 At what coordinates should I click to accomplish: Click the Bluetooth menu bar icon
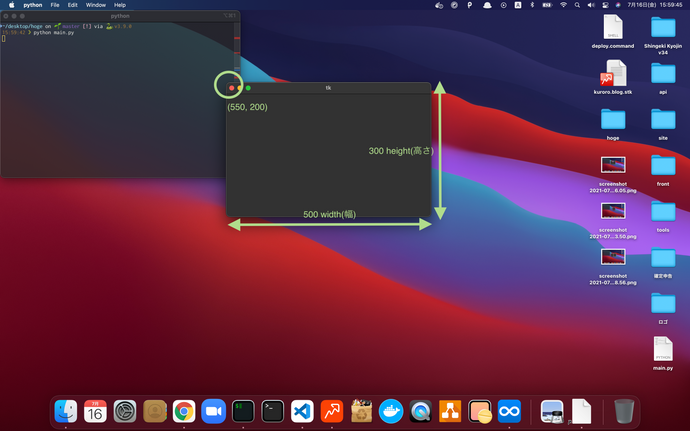[x=532, y=5]
